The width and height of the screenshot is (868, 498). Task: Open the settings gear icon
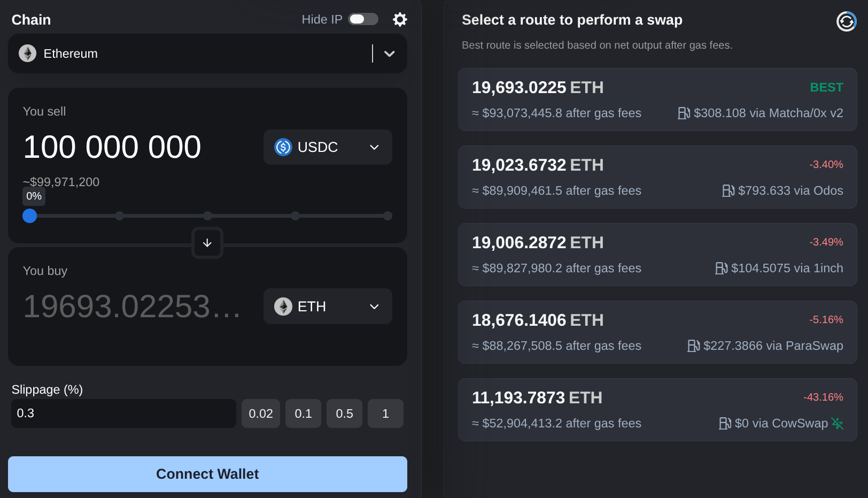click(400, 20)
